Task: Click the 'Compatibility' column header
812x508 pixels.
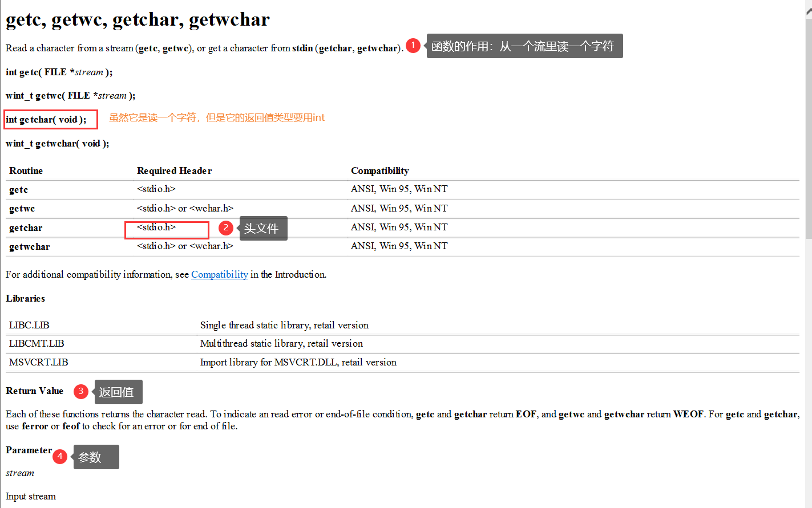Action: pos(380,171)
